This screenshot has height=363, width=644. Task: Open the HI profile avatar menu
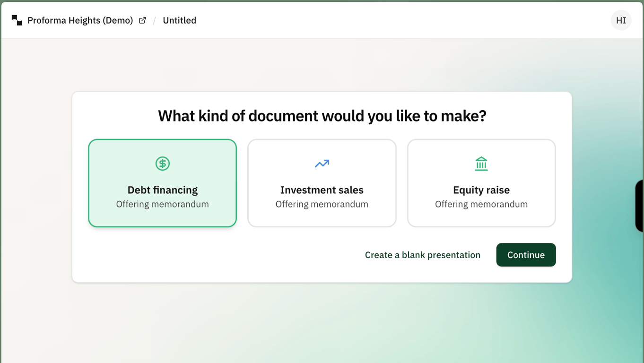(x=621, y=20)
